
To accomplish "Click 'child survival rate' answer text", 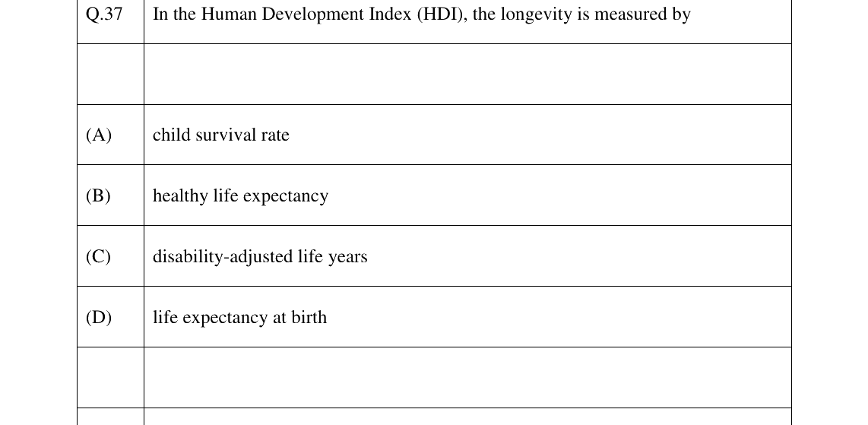I will click(221, 135).
